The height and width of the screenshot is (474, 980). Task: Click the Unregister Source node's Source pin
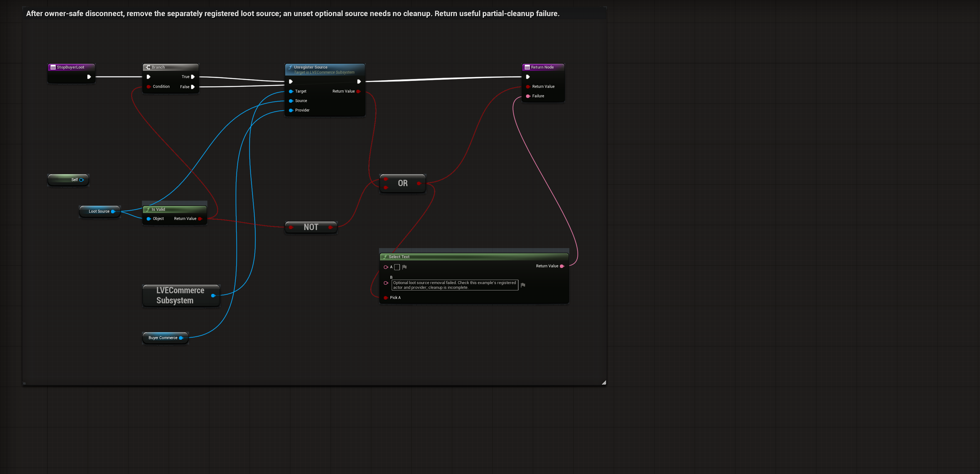point(291,101)
